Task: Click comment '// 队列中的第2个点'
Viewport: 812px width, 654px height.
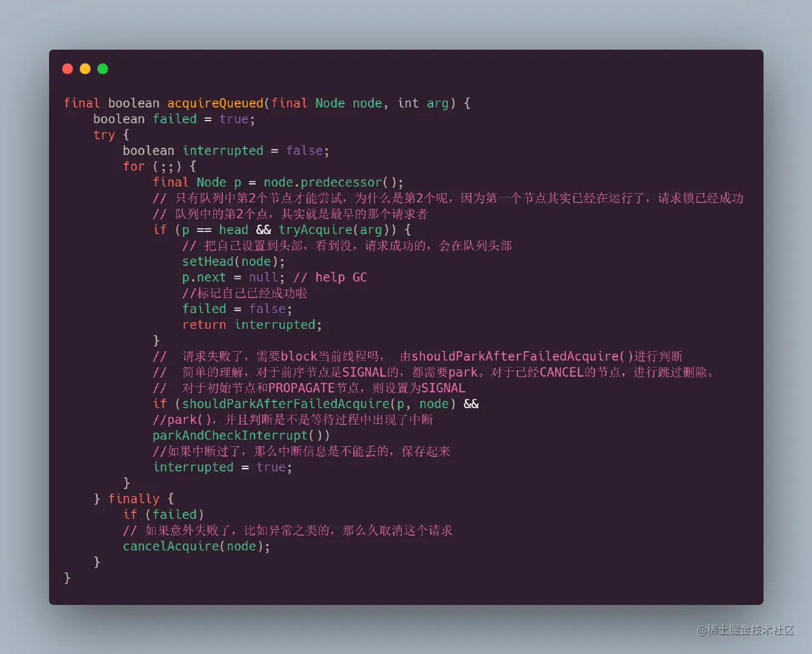Action: pos(290,214)
